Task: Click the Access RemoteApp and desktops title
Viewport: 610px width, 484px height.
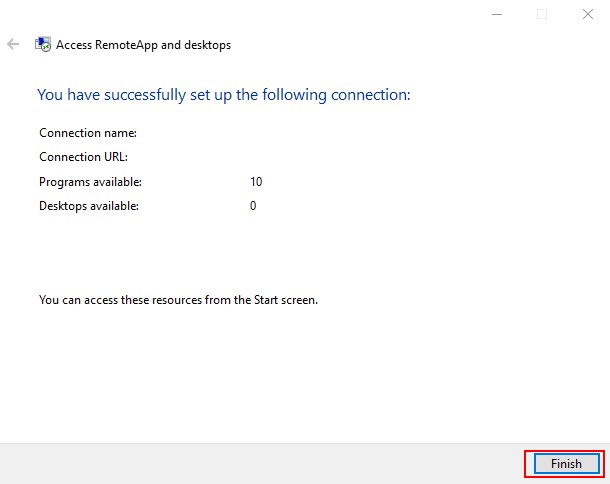Action: coord(143,45)
